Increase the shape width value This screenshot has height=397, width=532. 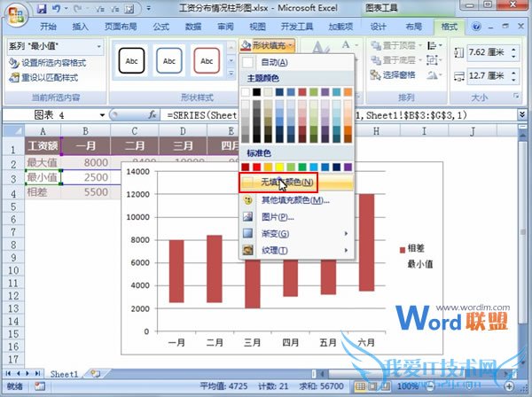(x=513, y=72)
